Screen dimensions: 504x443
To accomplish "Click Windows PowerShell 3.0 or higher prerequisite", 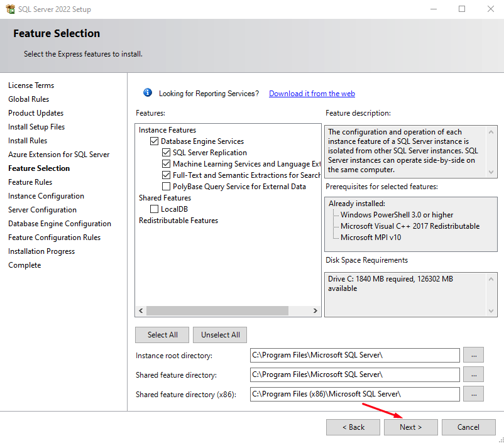I will click(x=397, y=215).
